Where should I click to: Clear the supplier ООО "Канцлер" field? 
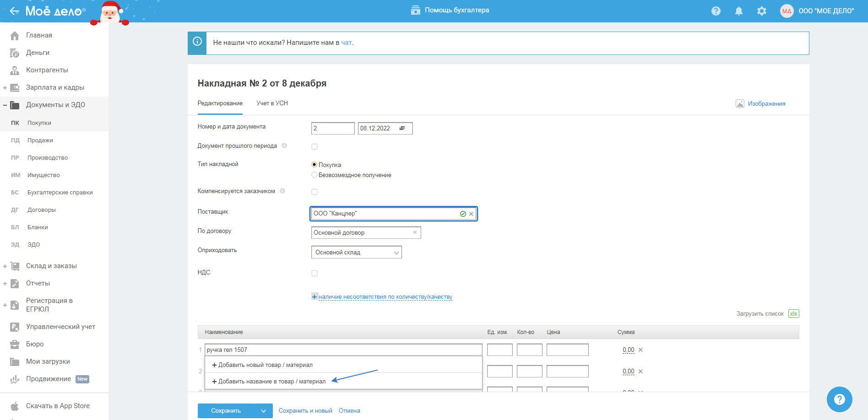pyautogui.click(x=471, y=214)
